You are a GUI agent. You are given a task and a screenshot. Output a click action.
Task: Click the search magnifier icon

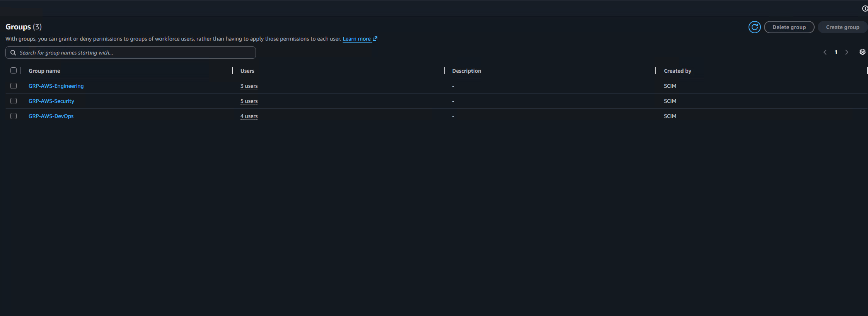13,53
